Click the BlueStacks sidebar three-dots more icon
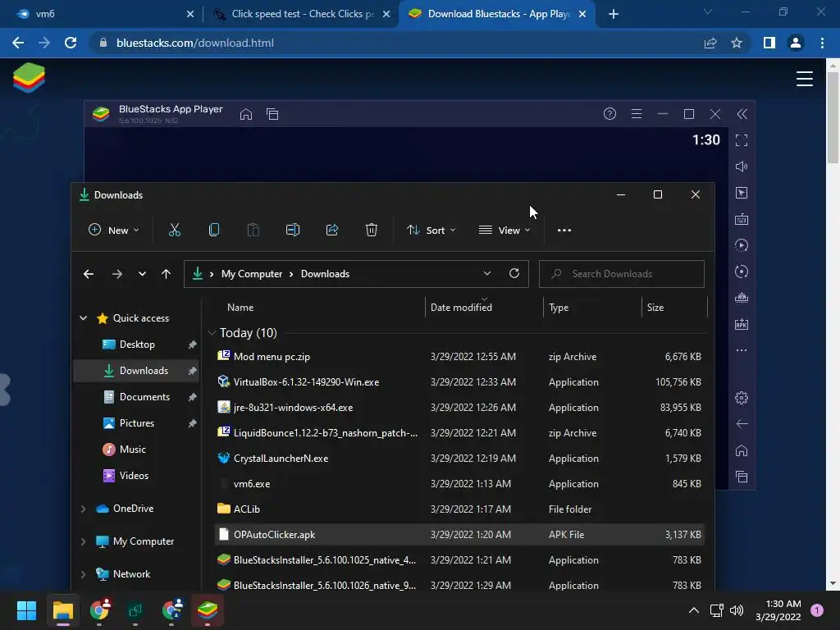 (742, 350)
